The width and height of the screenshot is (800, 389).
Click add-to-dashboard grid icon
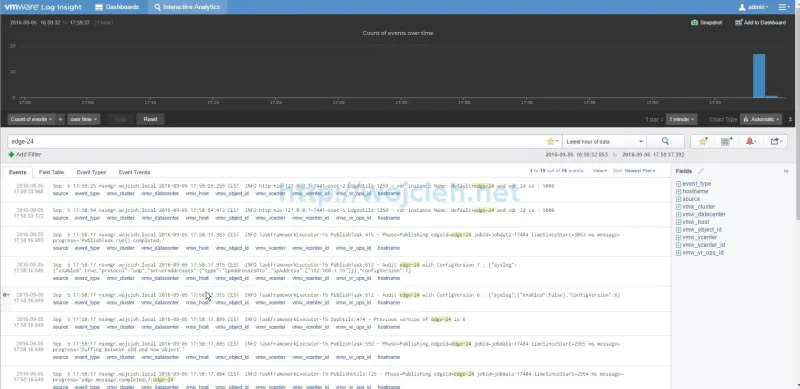tap(727, 141)
